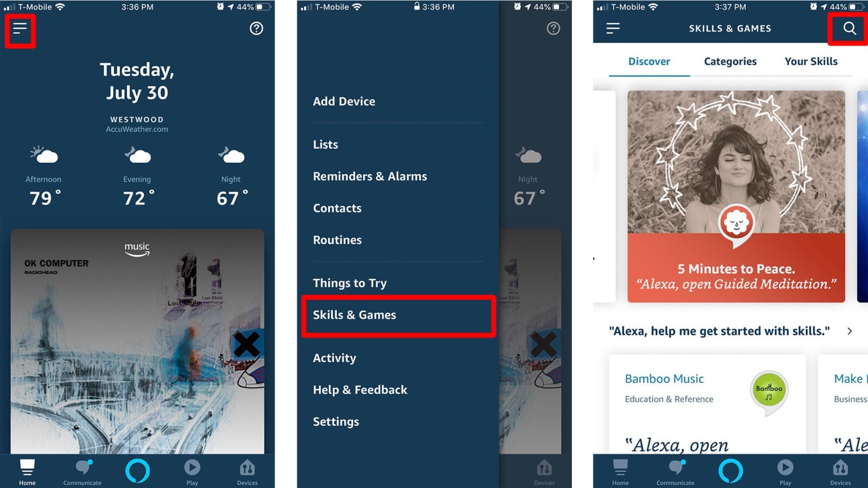The image size is (868, 488).
Task: Expand the 'help me get started with skills' chevron
Action: (x=850, y=331)
